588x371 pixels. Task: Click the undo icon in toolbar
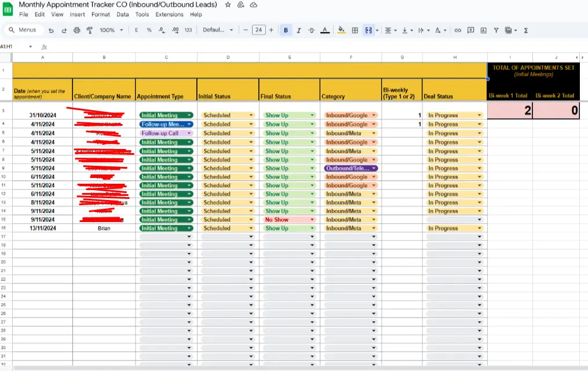pyautogui.click(x=52, y=30)
